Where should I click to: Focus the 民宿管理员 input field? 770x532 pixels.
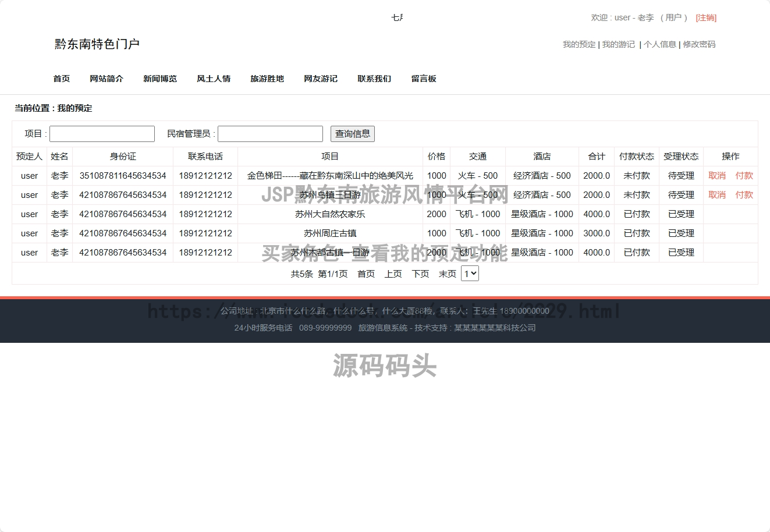tap(270, 134)
